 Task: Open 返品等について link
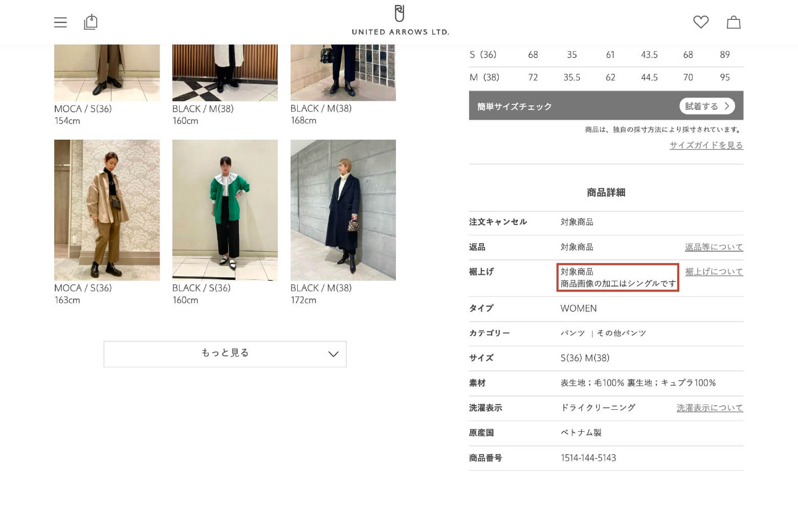pos(714,247)
